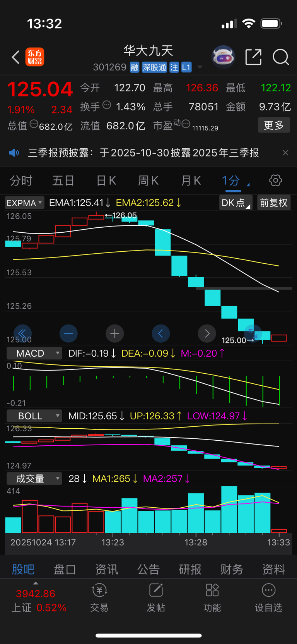297x644 pixels.
Task: Tap the 市盈 info circle icon
Action: [186, 124]
